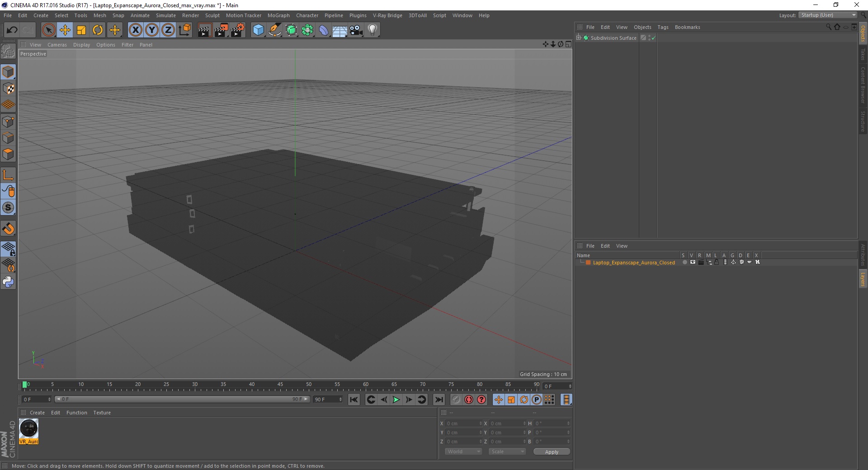Add a Subdivision Surface generator icon
Image resolution: width=868 pixels, height=470 pixels.
(291, 30)
